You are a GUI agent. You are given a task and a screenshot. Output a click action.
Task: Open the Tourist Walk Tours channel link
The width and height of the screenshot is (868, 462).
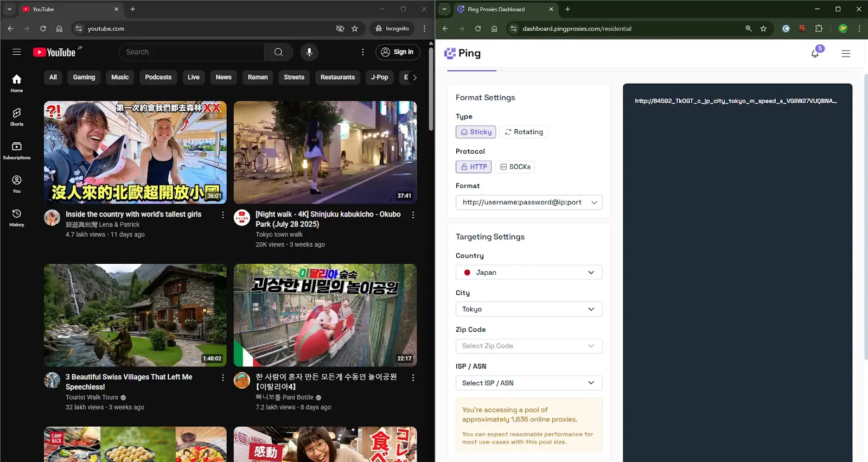(x=92, y=397)
